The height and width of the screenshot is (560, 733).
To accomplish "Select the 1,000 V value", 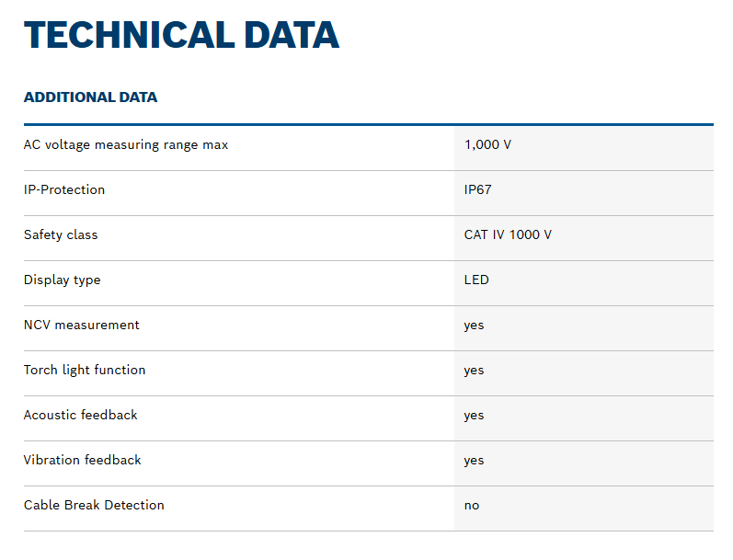I will click(487, 144).
